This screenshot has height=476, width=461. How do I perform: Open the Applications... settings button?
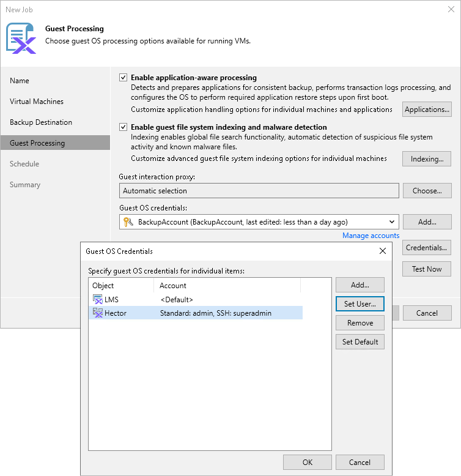[x=427, y=110]
